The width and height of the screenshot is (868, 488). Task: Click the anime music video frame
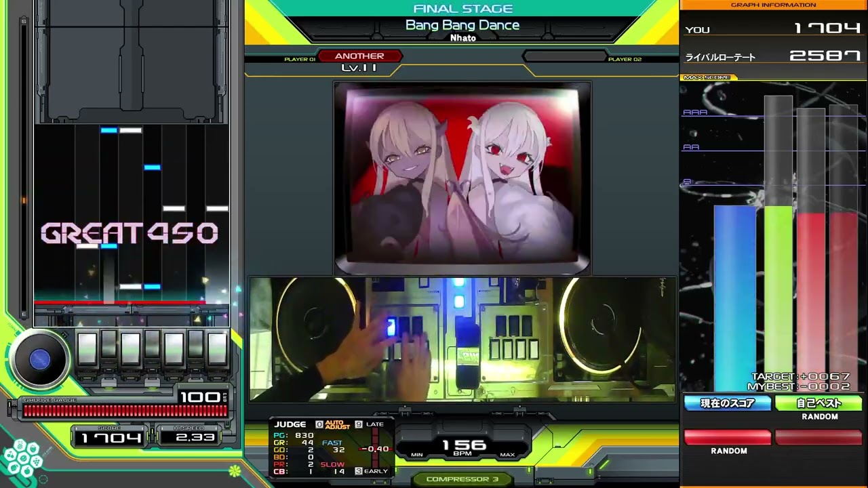tap(462, 178)
